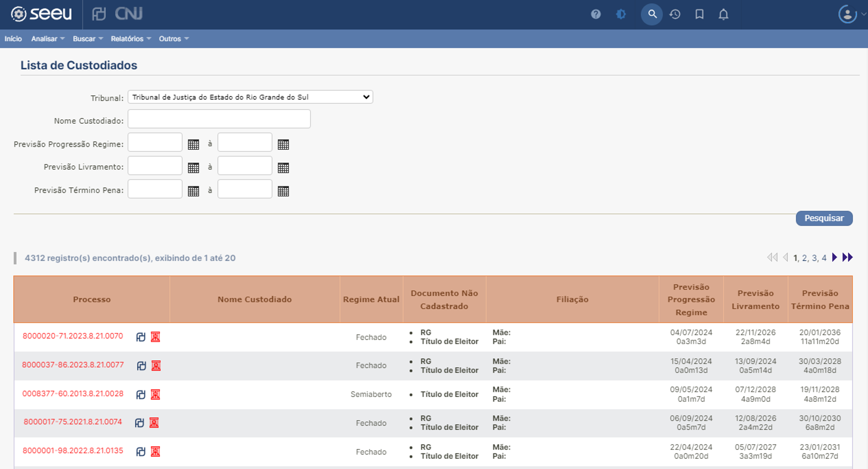Image resolution: width=868 pixels, height=469 pixels.
Task: Click Previsão Término Pena start date field
Action: (x=155, y=189)
